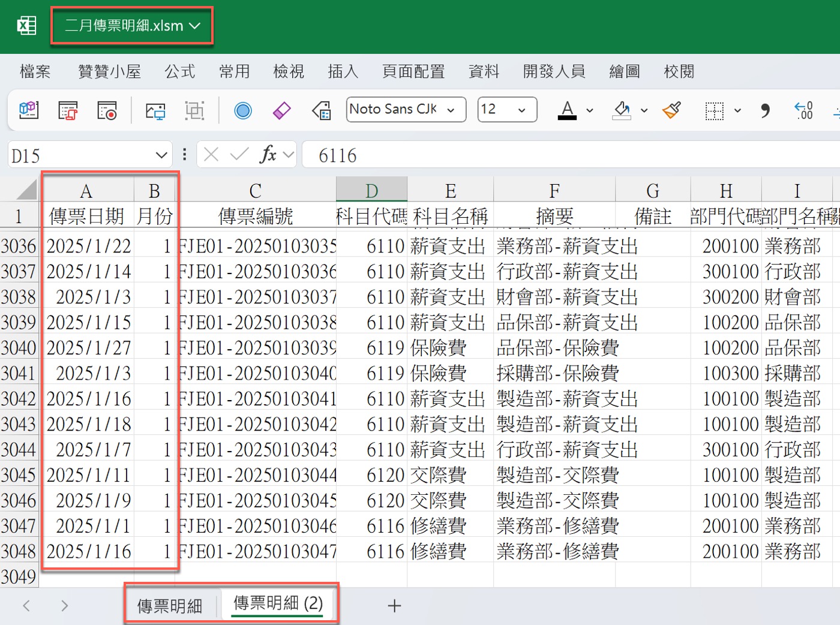Select column F header

coord(554,190)
